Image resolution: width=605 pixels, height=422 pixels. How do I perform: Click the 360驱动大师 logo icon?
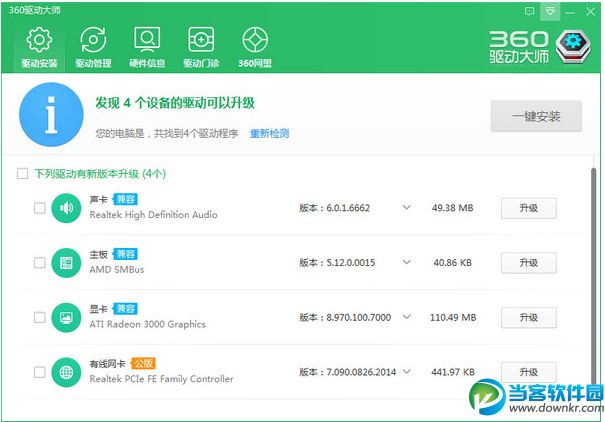[x=573, y=47]
